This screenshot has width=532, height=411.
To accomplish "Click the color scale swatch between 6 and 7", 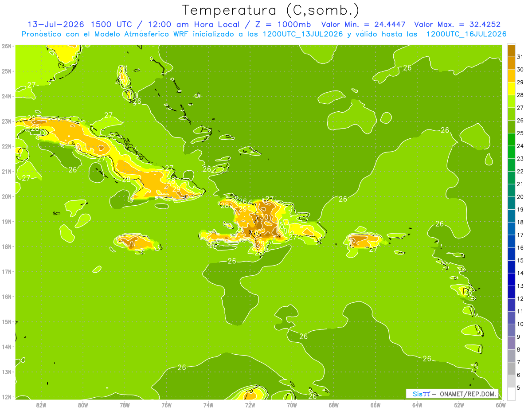I will [511, 368].
